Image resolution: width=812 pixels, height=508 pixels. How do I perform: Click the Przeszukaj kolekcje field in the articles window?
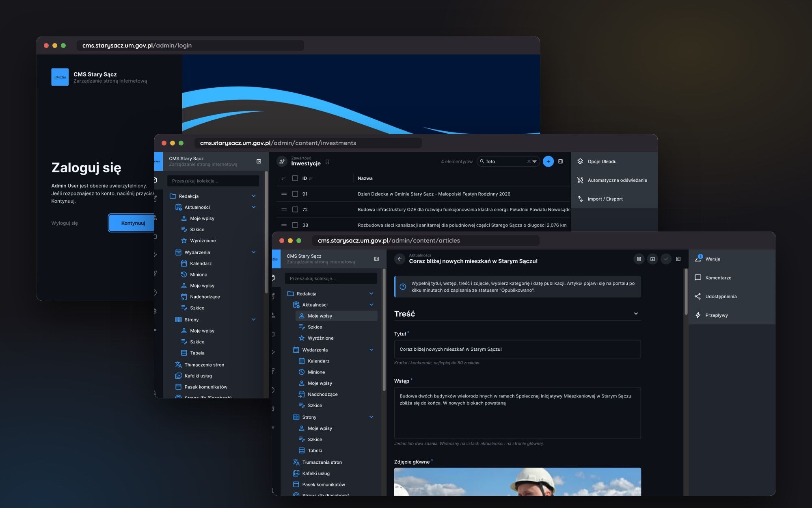[331, 278]
